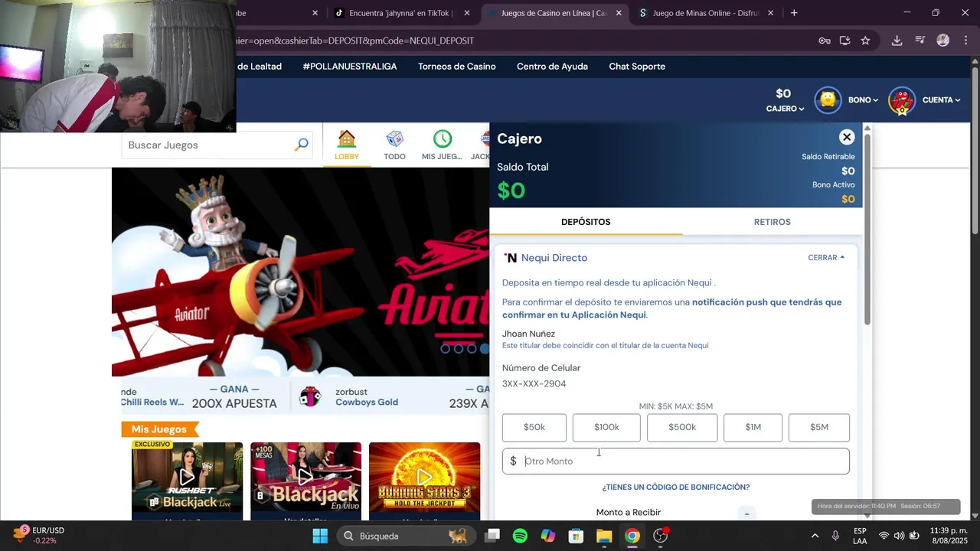Click ¿Tienes un código de bonificación? link

675,487
